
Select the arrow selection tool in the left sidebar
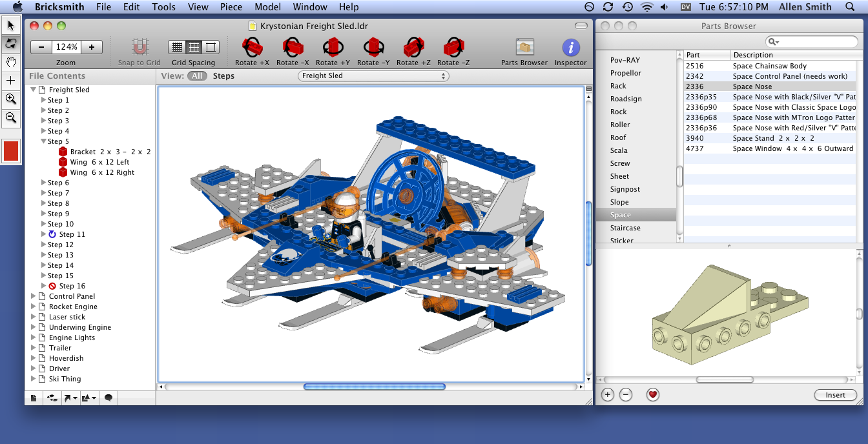click(10, 25)
